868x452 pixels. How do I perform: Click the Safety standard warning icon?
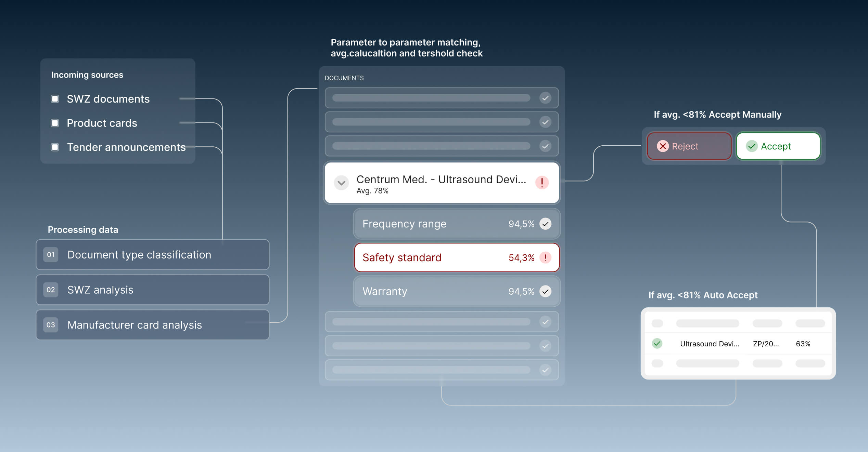point(545,257)
